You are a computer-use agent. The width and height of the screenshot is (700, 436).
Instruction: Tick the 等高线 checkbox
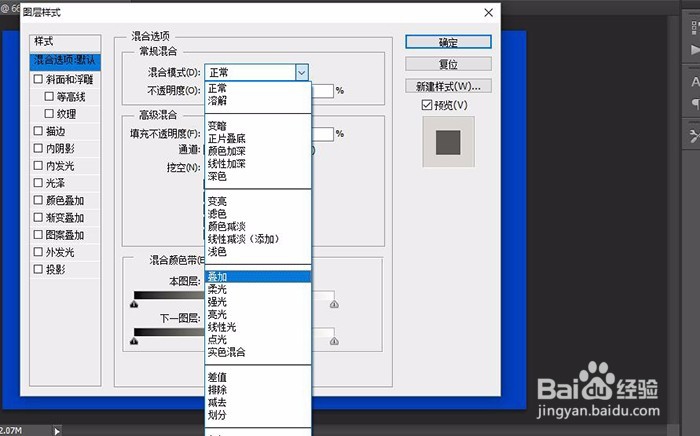(49, 96)
